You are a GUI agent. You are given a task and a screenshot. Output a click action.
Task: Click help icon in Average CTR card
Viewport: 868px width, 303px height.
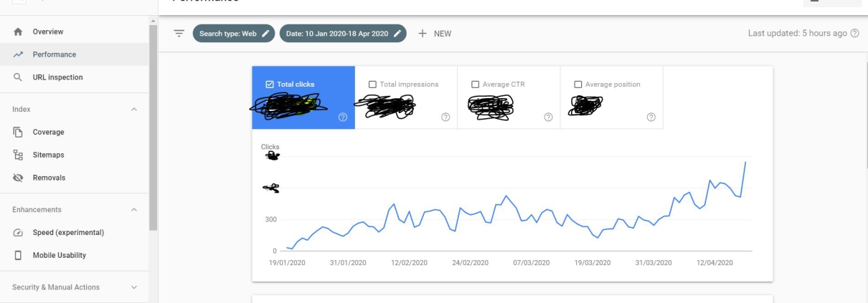tap(548, 117)
